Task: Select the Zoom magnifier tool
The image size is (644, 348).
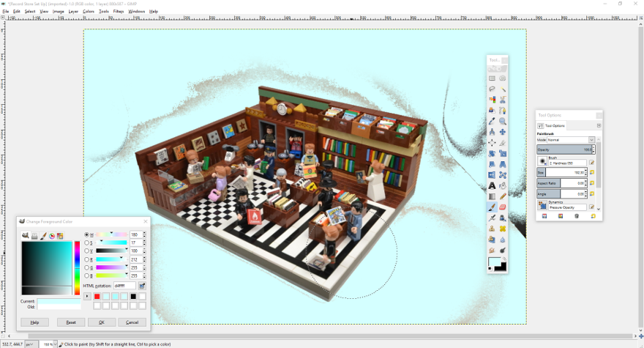Action: coord(503,122)
